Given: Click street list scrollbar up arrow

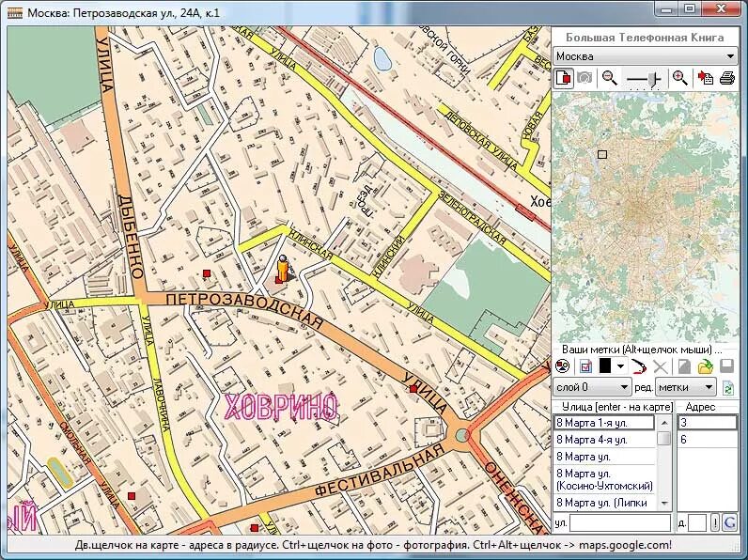Looking at the screenshot, I should click(664, 422).
